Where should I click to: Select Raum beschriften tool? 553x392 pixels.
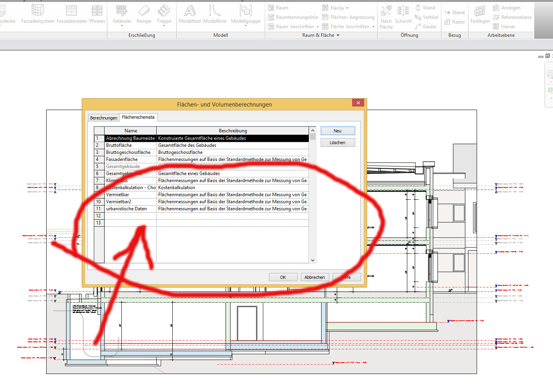pyautogui.click(x=291, y=27)
